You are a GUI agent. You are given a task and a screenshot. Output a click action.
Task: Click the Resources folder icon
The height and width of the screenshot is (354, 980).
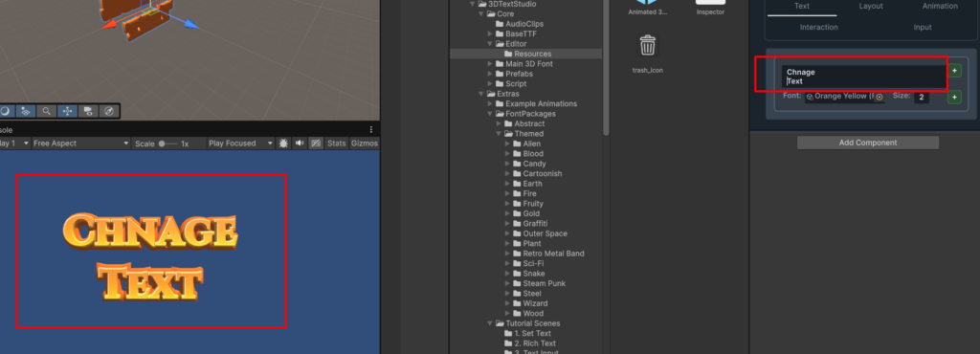pos(509,54)
